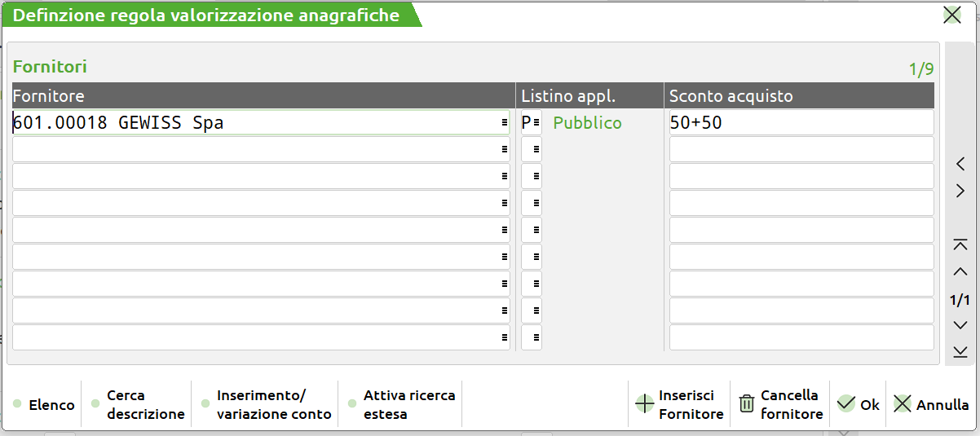Image resolution: width=980 pixels, height=436 pixels.
Task: Jump to the last row with the bottom-bar arrow
Action: (x=960, y=351)
